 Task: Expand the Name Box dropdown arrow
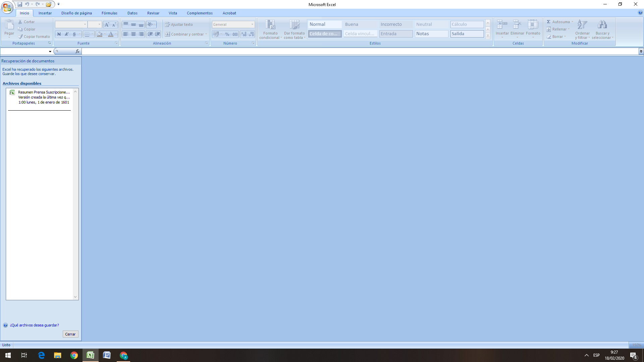coord(50,52)
